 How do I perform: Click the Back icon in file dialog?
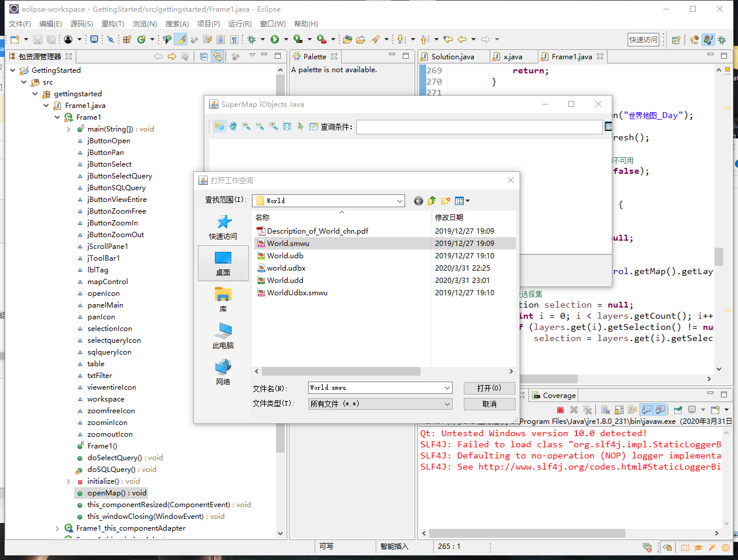[419, 201]
